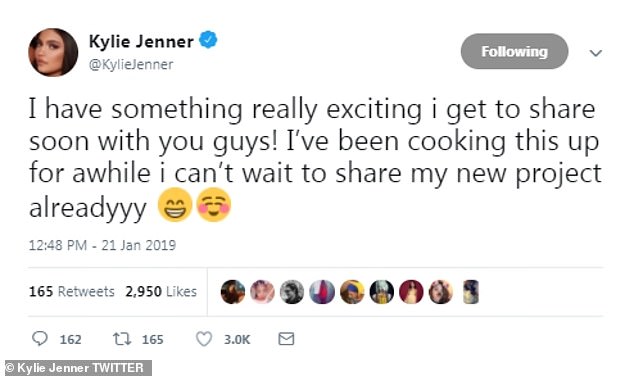Viewport: 634px width, 376px height.
Task: Like the tweet with the heart icon
Action: tap(204, 339)
